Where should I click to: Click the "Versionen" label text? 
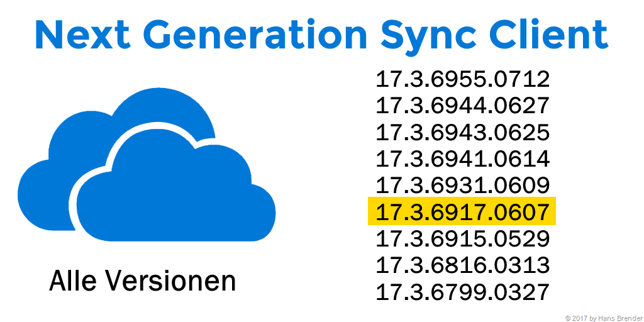coord(169,280)
